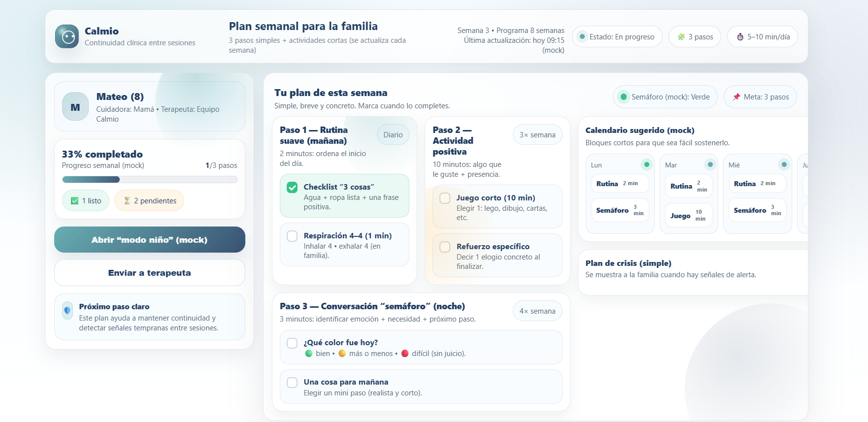
Task: Click Mateo's "M" avatar
Action: (75, 106)
